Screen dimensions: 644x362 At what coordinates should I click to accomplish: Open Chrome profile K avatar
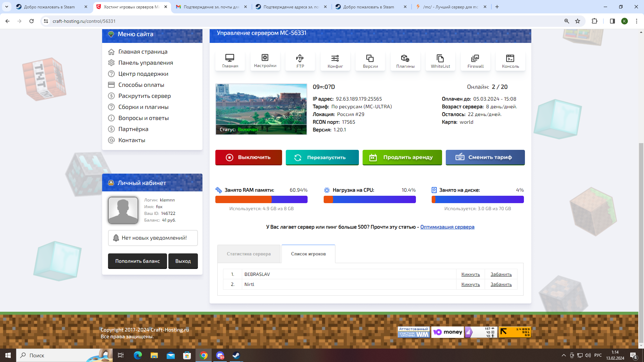click(x=624, y=21)
